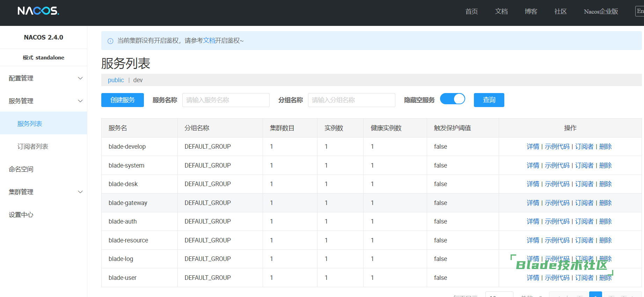Click the blade-develop service name

127,147
